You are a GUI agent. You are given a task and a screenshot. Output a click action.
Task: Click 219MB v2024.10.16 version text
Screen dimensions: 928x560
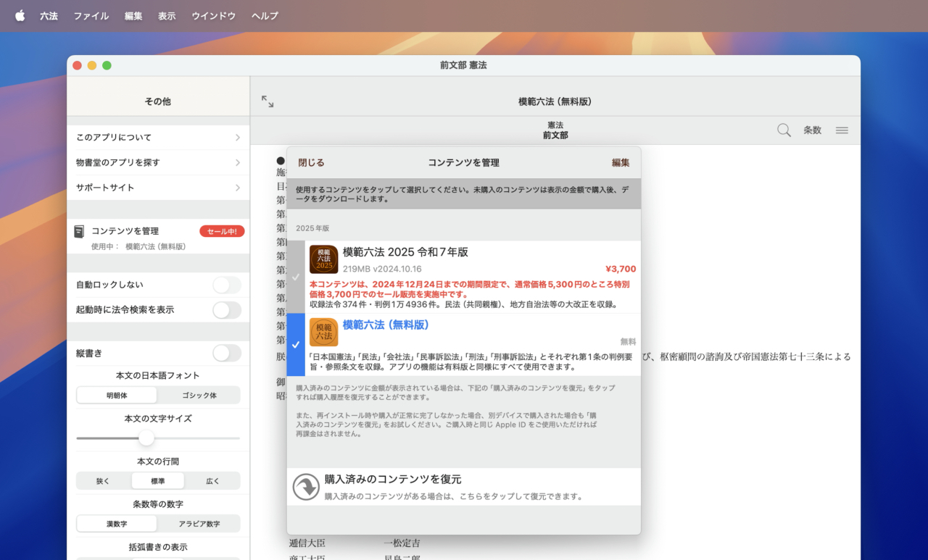coord(382,269)
